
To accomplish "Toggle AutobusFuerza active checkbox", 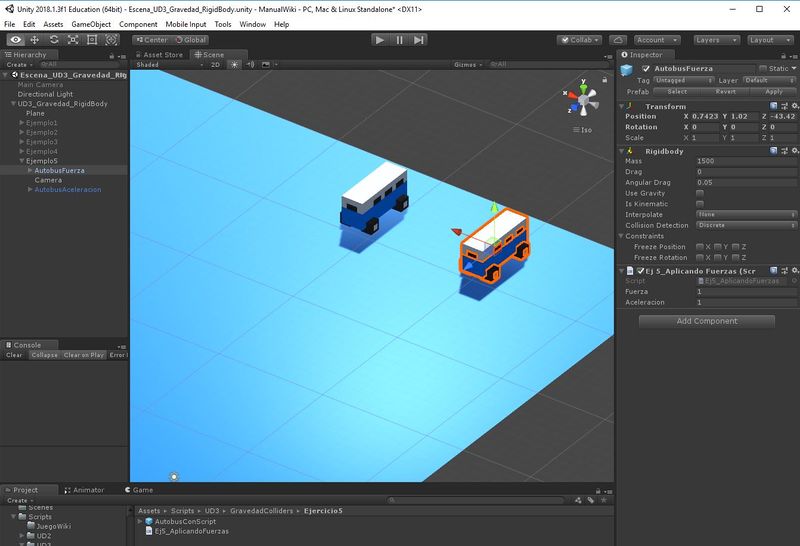I will click(646, 68).
